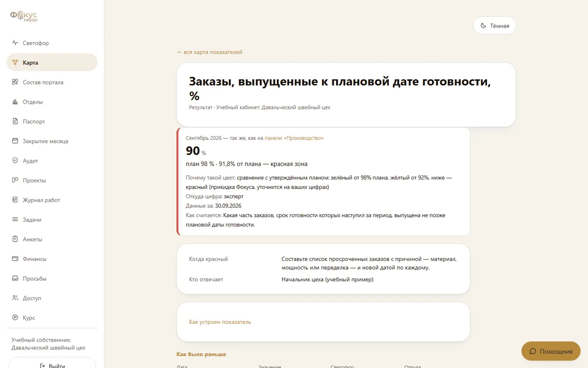Screen dimensions: 588x368
Task: Click the Доступ users icon
Action: (x=15, y=298)
